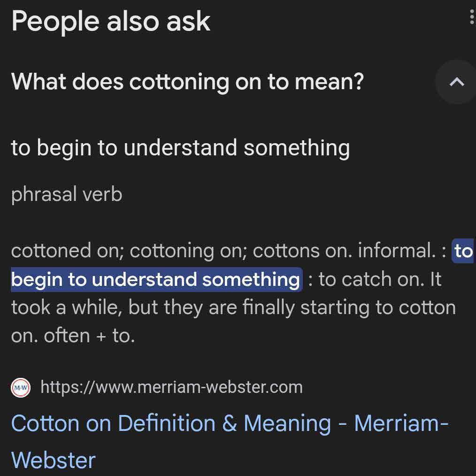Click the "People also ask" heading
The image size is (476, 476).
111,22
